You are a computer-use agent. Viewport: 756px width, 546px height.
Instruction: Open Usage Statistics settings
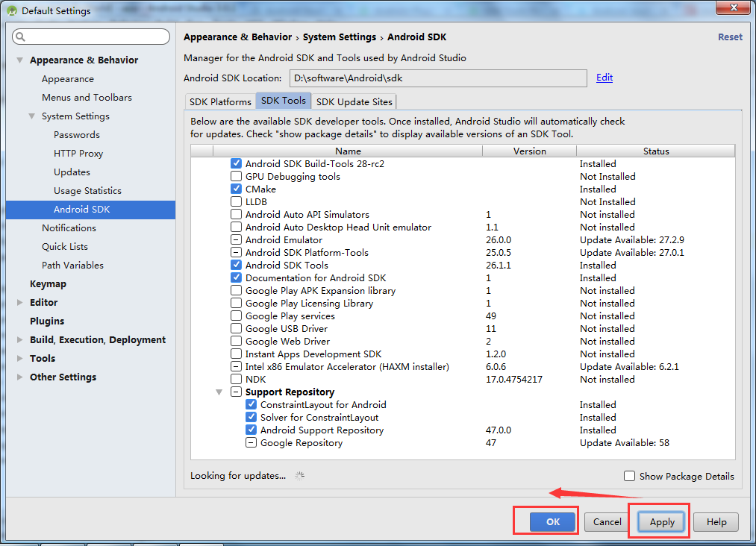88,191
